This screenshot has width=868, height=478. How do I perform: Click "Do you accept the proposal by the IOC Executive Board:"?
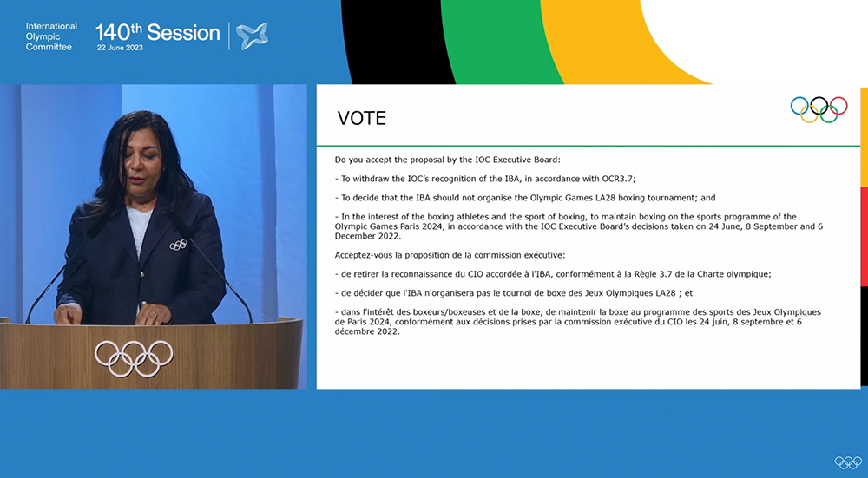coord(447,160)
